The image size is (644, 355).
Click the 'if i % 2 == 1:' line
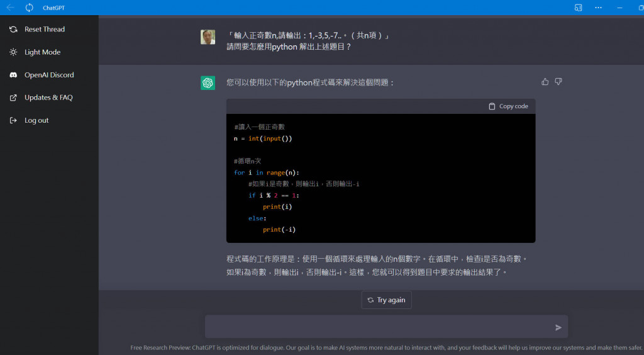[x=274, y=196]
